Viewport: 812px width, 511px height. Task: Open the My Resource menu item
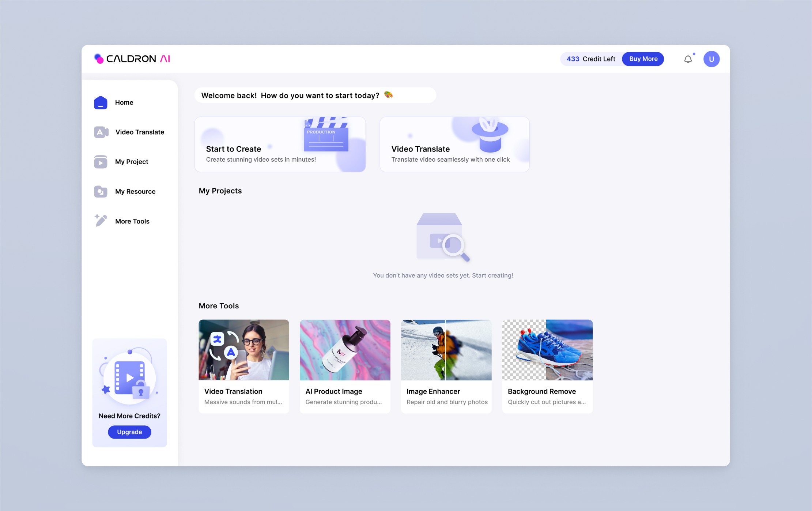(x=135, y=191)
